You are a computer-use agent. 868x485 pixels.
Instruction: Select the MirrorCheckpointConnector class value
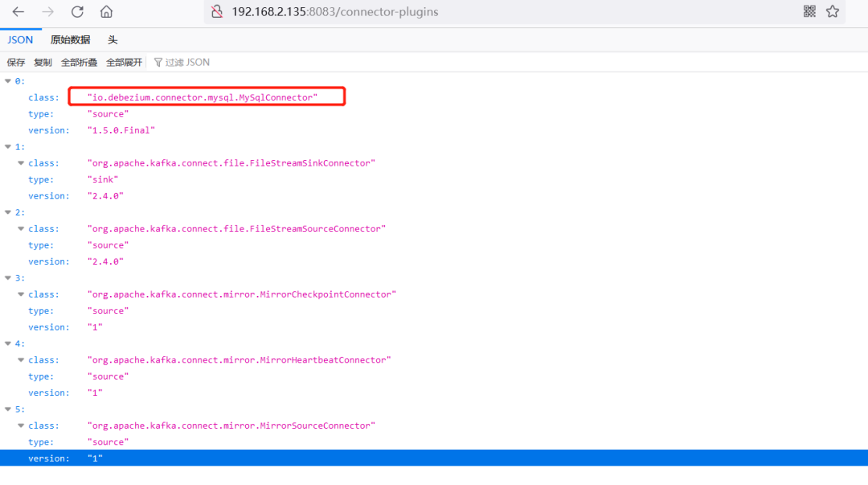click(242, 294)
